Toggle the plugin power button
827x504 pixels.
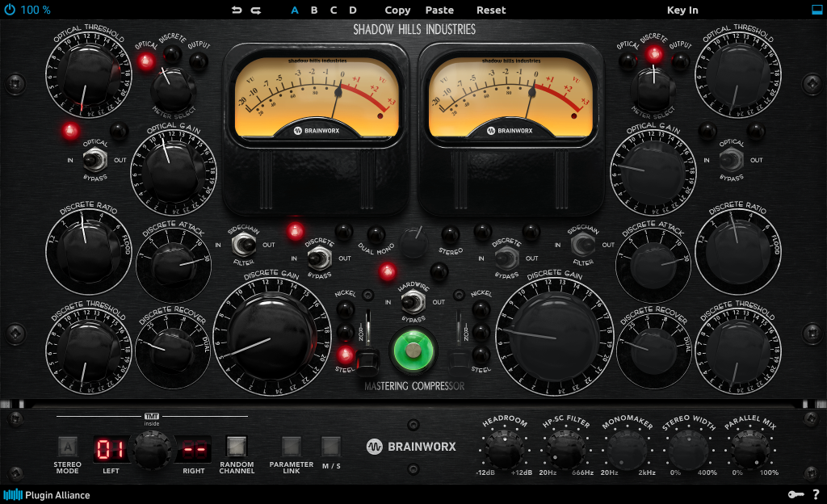pyautogui.click(x=10, y=10)
